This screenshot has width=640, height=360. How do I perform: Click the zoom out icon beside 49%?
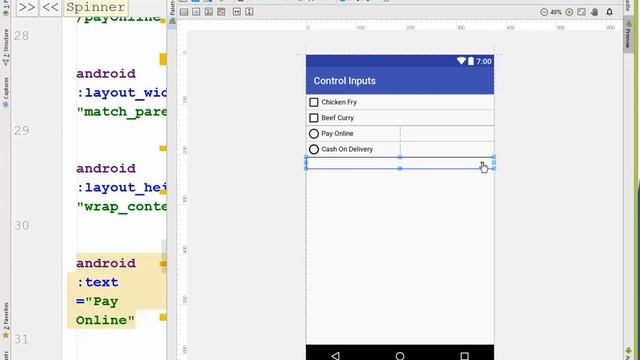pyautogui.click(x=544, y=12)
